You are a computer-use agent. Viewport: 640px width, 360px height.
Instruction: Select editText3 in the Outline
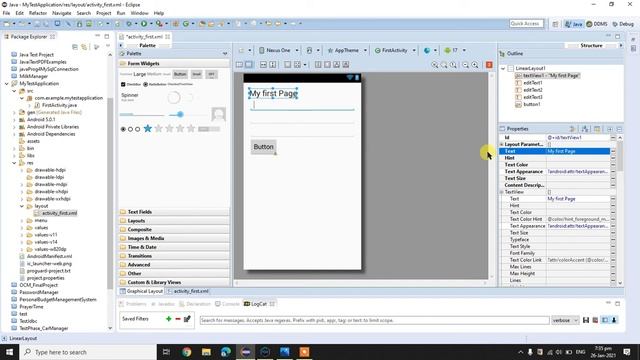532,97
